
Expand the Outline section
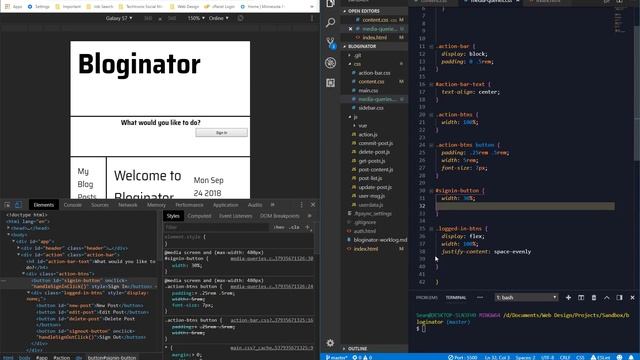[x=357, y=349]
